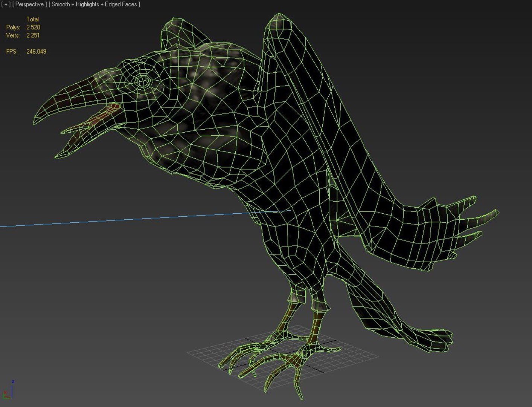Click the XYZ axis tripod icon
This screenshot has height=407, width=532.
click(8, 390)
